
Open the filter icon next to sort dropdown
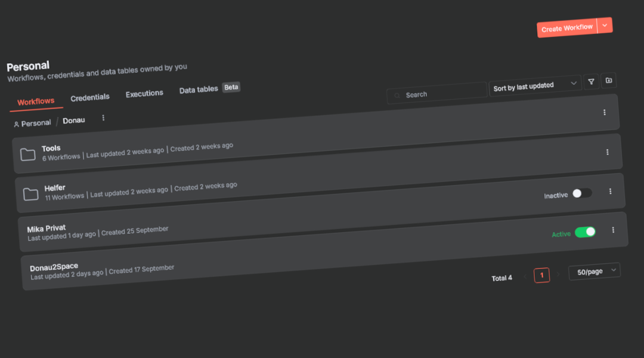coord(591,82)
